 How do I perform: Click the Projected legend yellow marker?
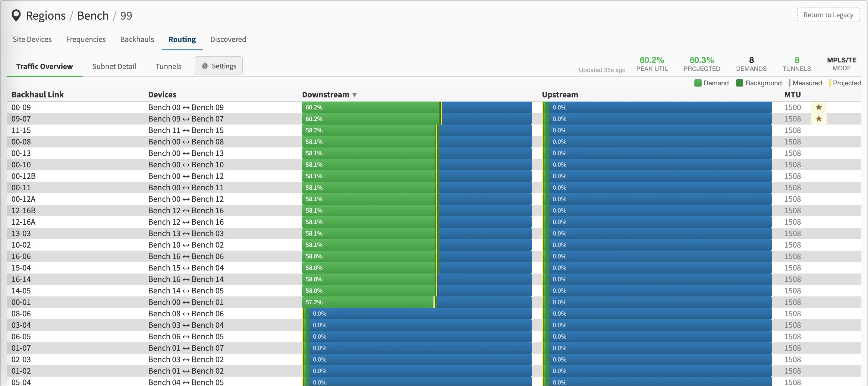(x=830, y=83)
